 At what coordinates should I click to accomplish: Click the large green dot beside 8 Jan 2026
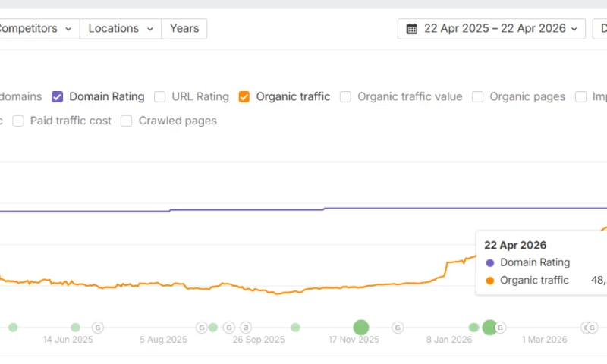(489, 328)
